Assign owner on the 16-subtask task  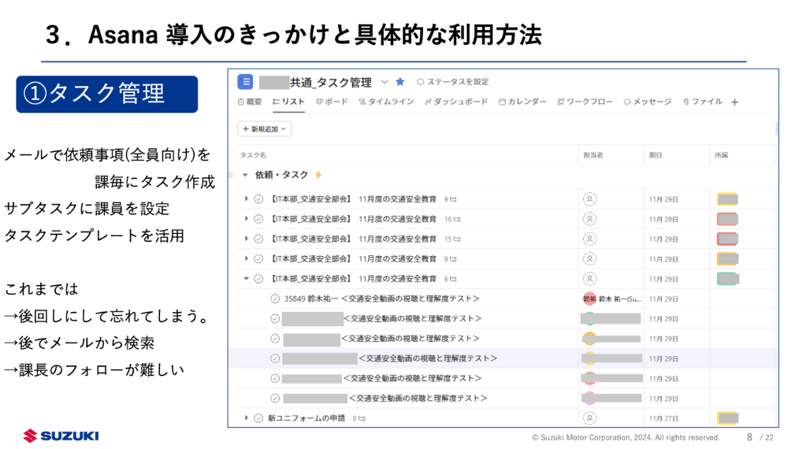pyautogui.click(x=589, y=219)
